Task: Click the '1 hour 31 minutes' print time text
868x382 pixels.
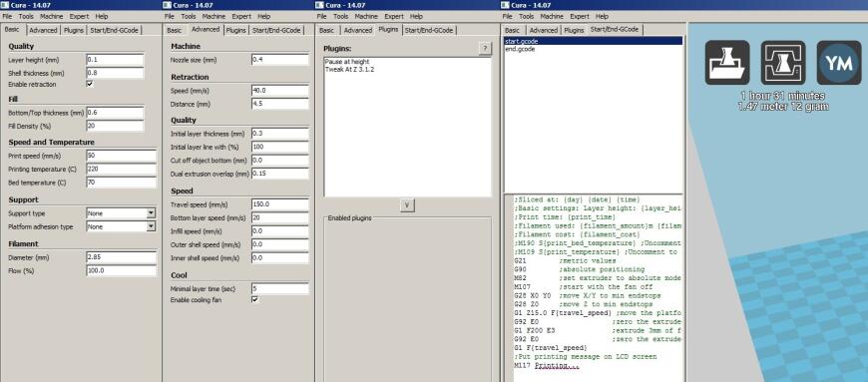Action: [x=783, y=95]
